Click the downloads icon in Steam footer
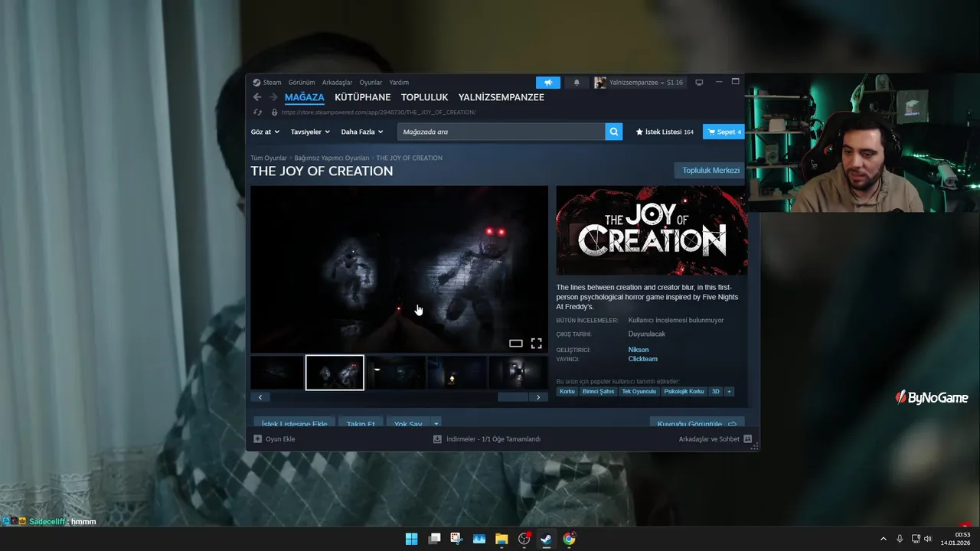The width and height of the screenshot is (980, 551). (x=437, y=439)
